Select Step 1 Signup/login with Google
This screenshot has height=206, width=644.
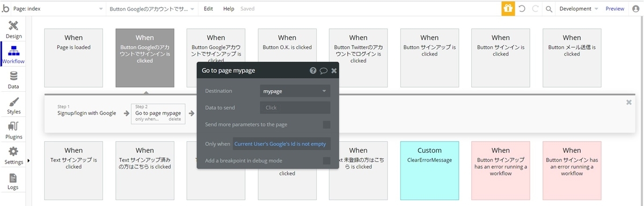(x=86, y=111)
